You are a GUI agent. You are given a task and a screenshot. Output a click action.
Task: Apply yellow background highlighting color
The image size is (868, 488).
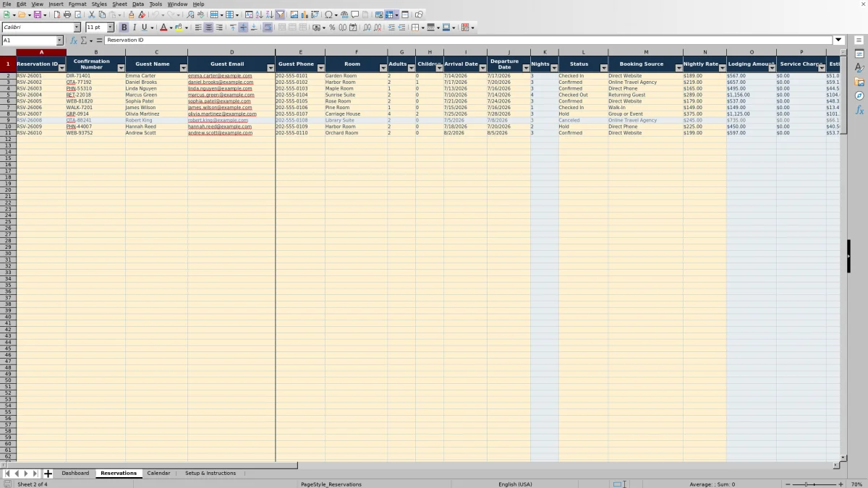click(x=179, y=27)
